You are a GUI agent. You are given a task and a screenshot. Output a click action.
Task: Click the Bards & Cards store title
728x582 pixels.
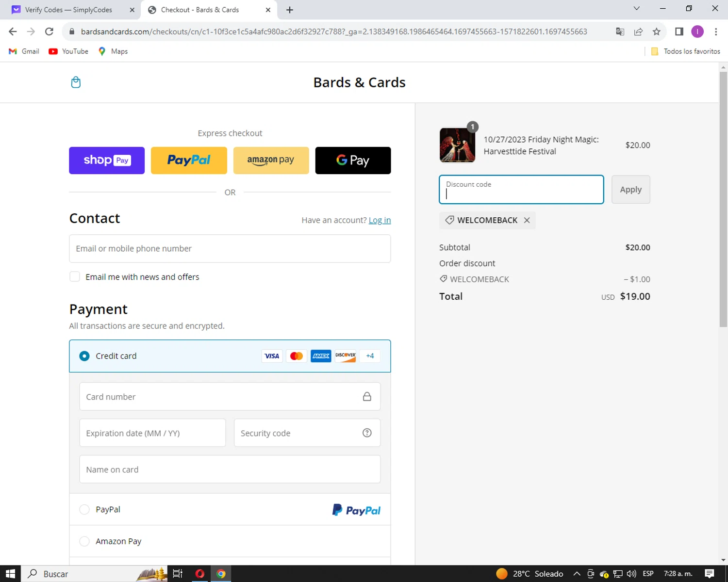[359, 82]
